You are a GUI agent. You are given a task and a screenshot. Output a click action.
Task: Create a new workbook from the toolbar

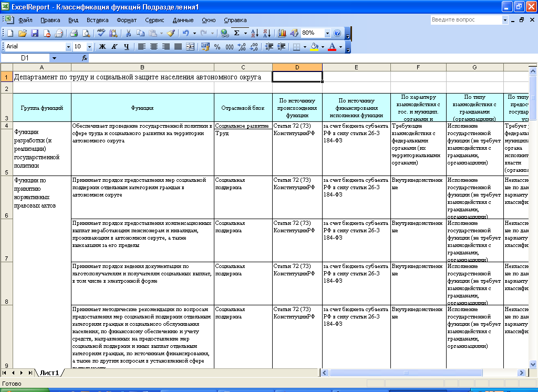pos(11,33)
